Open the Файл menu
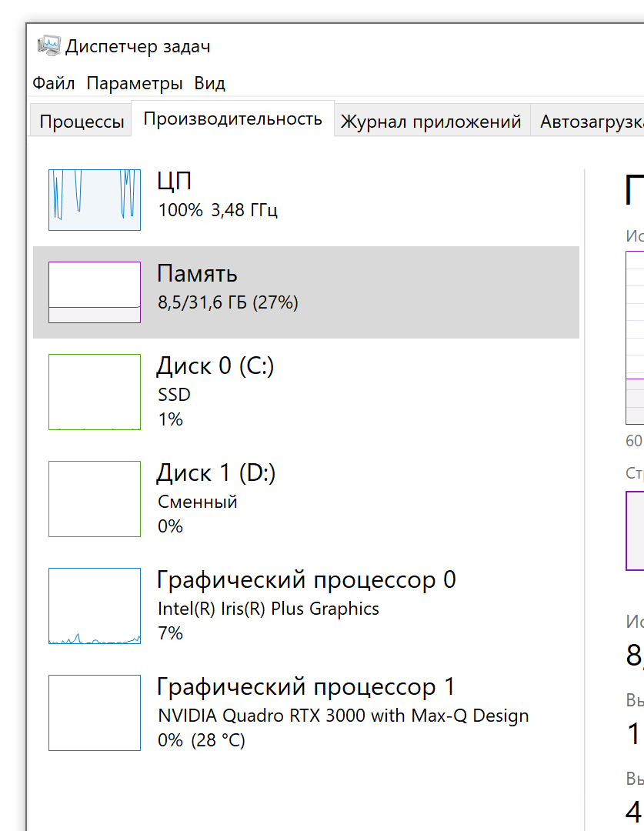 (x=53, y=83)
